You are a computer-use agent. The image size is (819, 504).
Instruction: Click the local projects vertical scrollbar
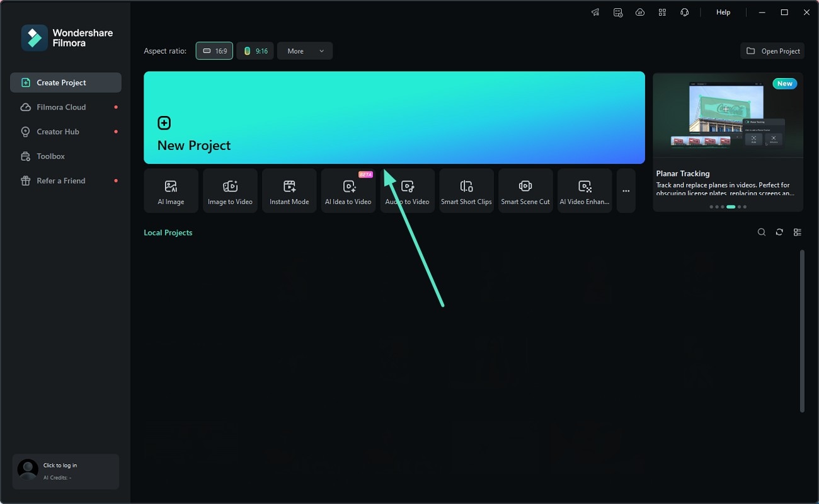point(802,331)
